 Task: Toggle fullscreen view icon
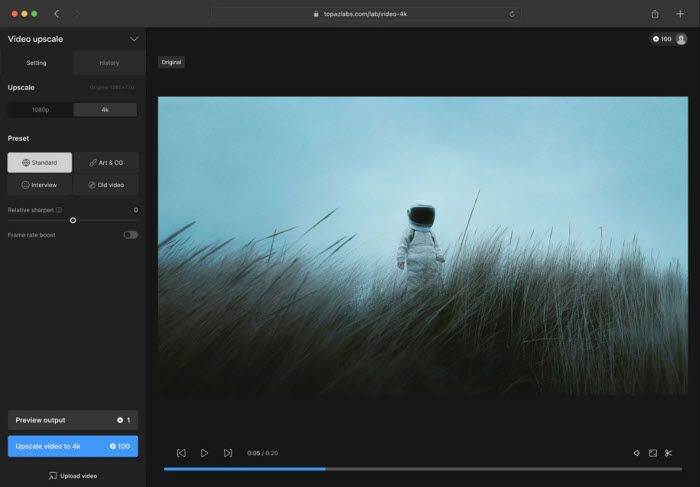[653, 453]
